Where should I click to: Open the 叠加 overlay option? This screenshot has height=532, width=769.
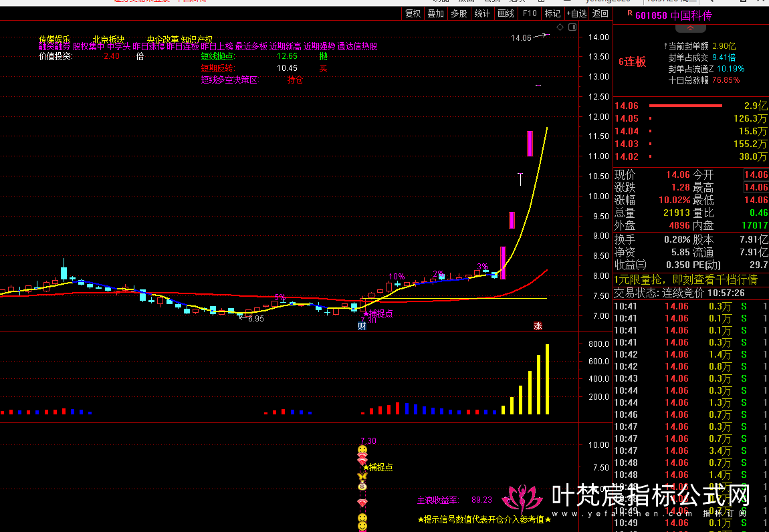click(435, 13)
